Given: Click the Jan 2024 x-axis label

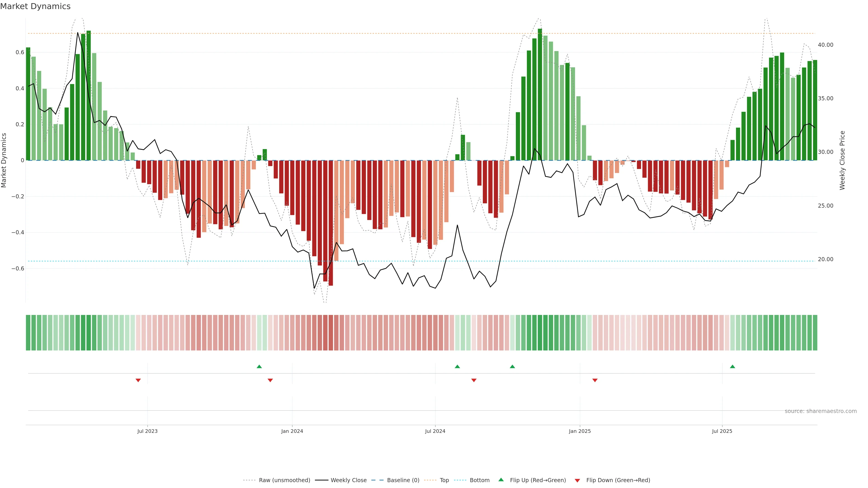Looking at the screenshot, I should coord(292,431).
